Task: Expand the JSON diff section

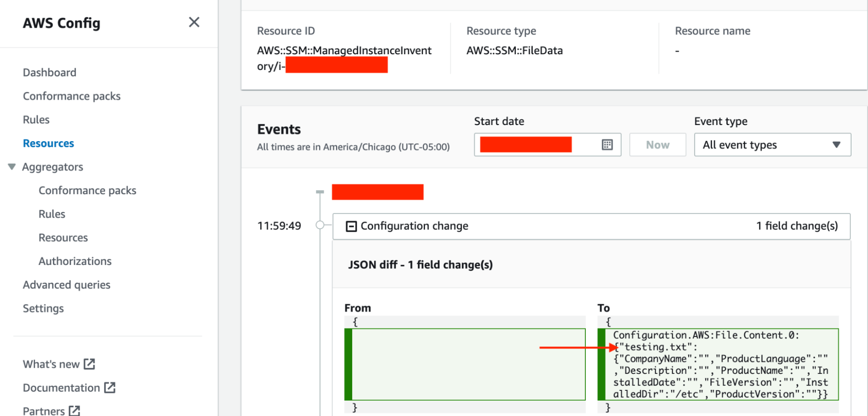Action: coord(420,264)
